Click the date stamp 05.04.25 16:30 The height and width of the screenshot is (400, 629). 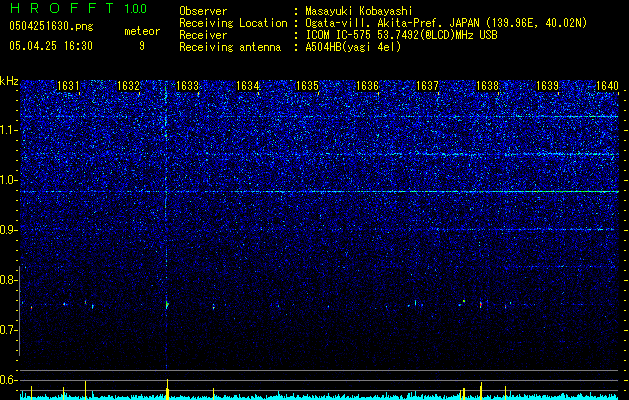coord(51,46)
